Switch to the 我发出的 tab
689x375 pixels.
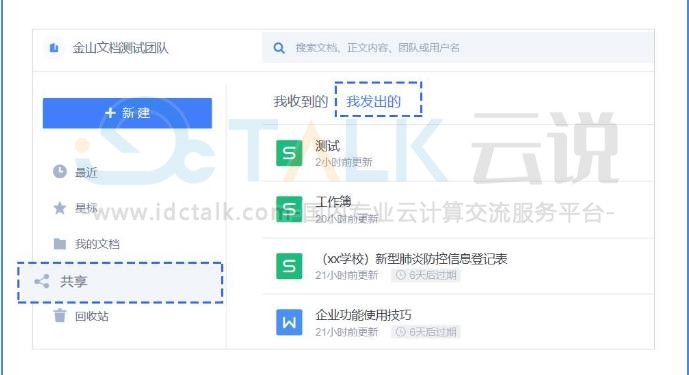tap(374, 102)
